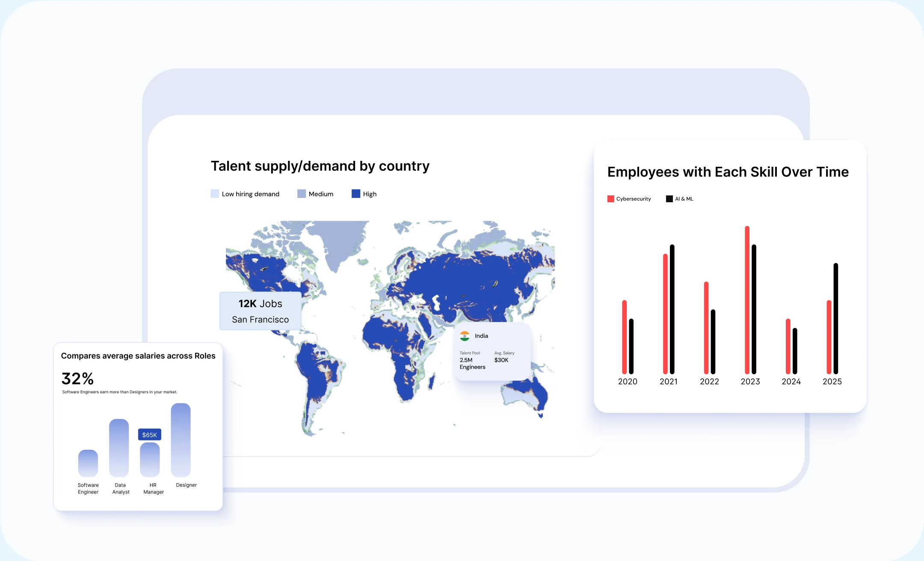
Task: Click the $65K salary tooltip badge
Action: [149, 434]
